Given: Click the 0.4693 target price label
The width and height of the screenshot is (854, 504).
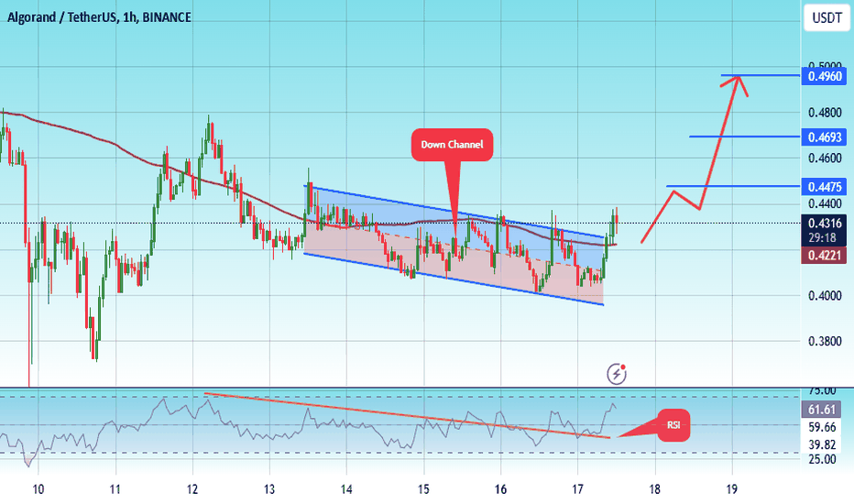Looking at the screenshot, I should pos(825,137).
